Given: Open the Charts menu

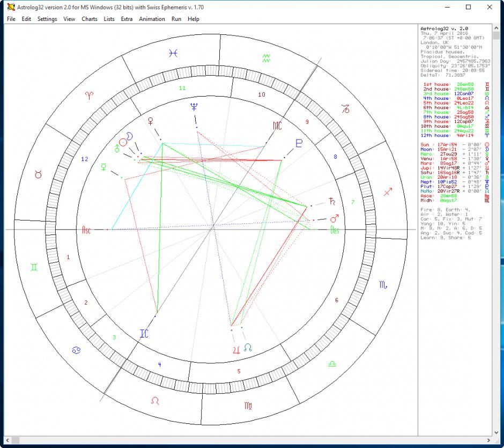Looking at the screenshot, I should point(90,19).
